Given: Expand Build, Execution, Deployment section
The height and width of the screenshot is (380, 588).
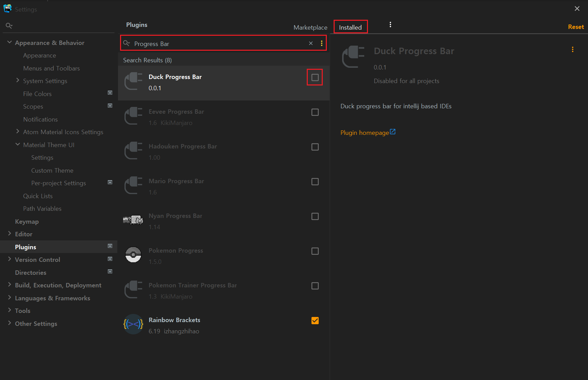Looking at the screenshot, I should (x=10, y=285).
